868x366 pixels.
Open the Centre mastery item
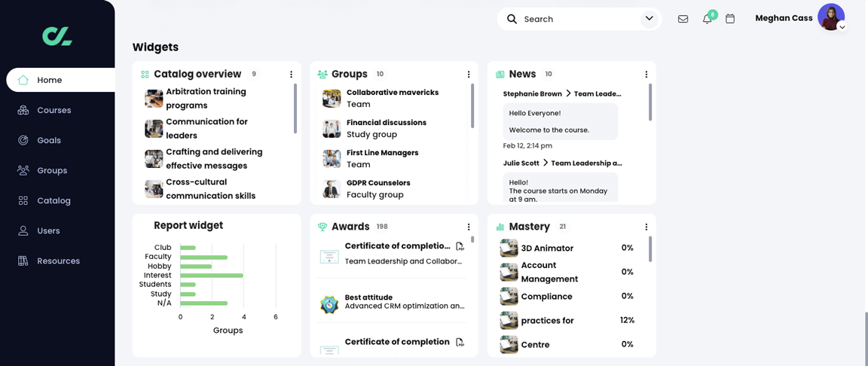tap(535, 344)
